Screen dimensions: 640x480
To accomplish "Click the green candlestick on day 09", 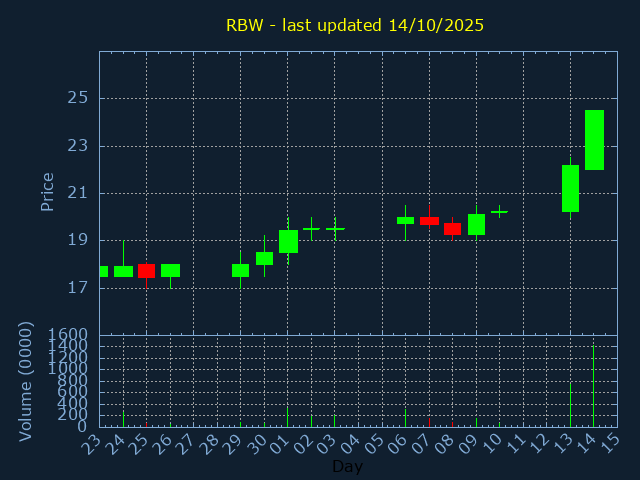I will (476, 224).
